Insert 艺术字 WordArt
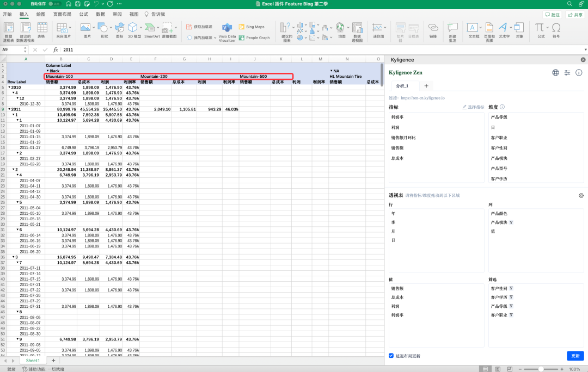Viewport: 588px width, 372px height. click(504, 30)
